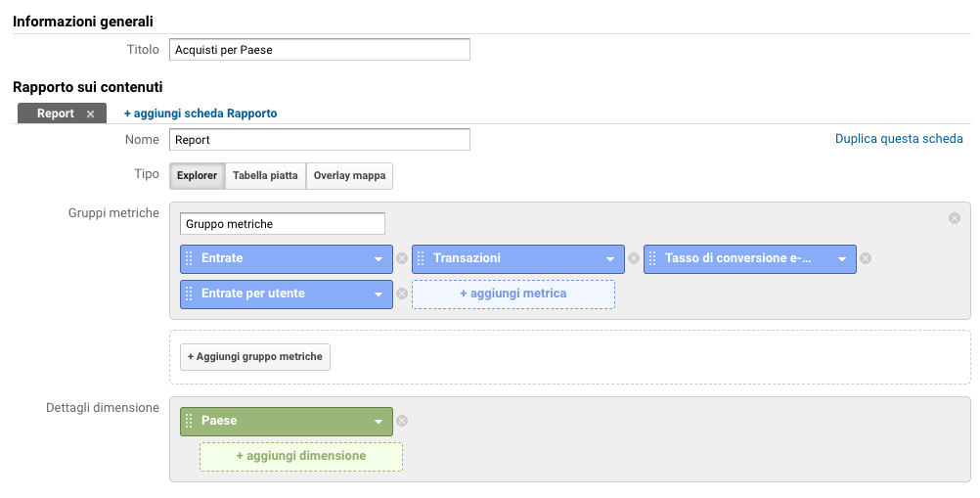
Task: Switch type to Tabella piatta
Action: coord(266,175)
